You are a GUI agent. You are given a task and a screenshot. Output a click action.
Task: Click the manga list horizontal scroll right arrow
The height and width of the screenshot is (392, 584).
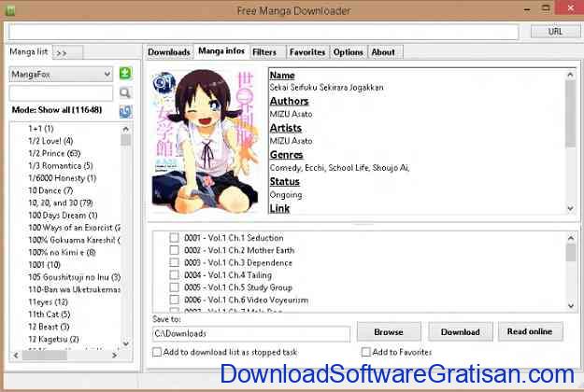(x=114, y=356)
